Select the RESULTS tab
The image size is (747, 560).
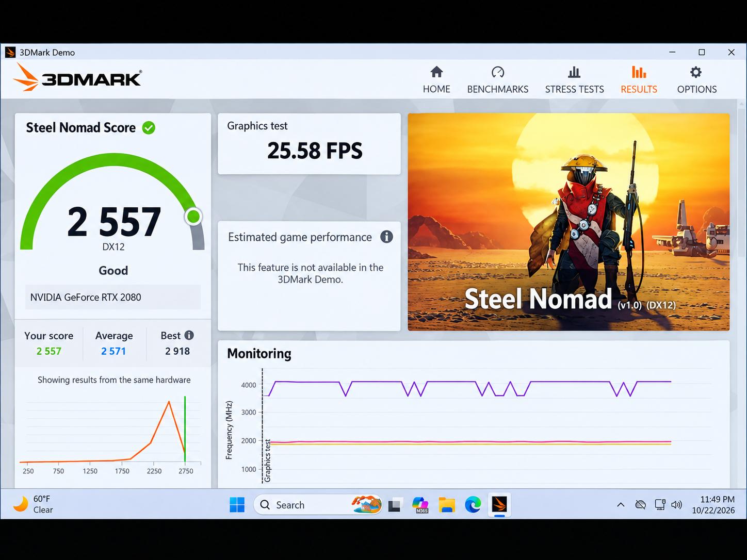639,80
